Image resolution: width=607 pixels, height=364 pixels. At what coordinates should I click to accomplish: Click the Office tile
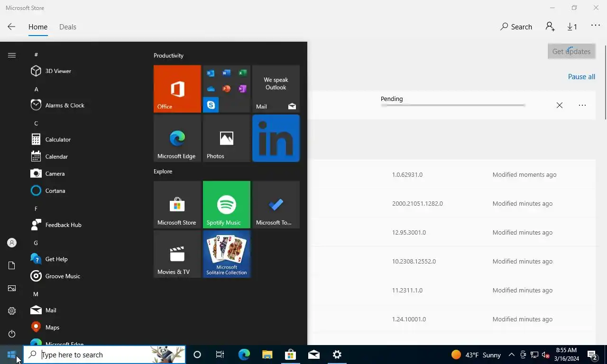177,89
